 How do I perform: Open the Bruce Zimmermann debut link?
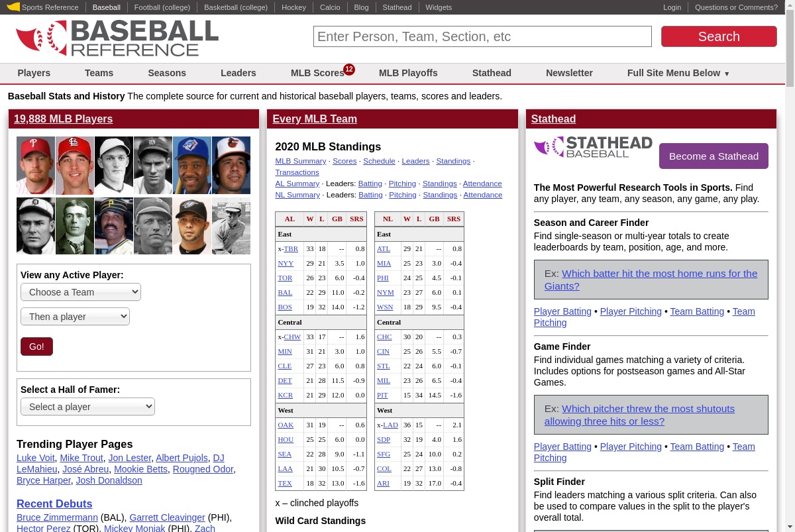tap(57, 517)
